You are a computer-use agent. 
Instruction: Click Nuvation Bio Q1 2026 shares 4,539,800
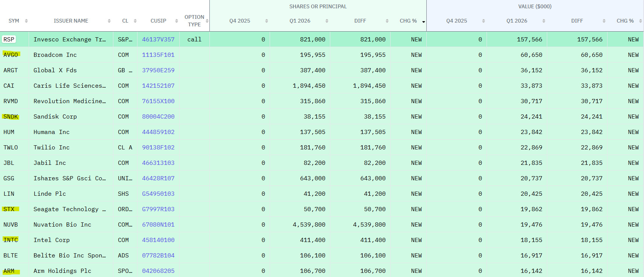tap(309, 225)
